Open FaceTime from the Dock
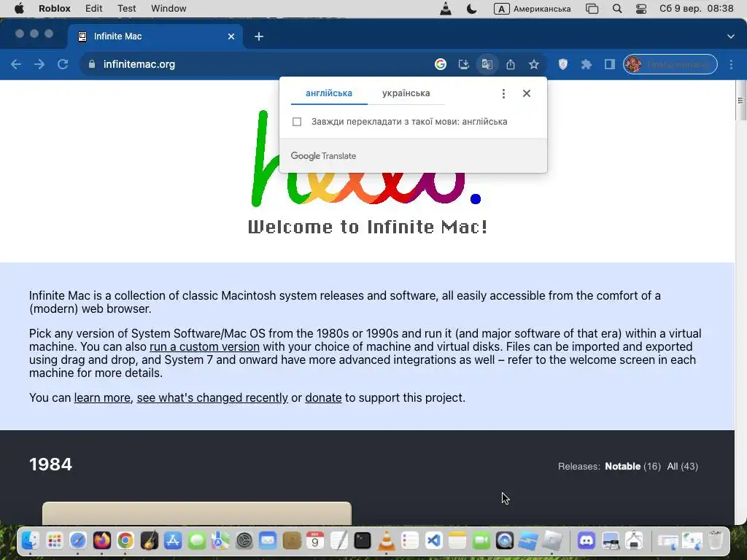This screenshot has height=560, width=747. 481,541
